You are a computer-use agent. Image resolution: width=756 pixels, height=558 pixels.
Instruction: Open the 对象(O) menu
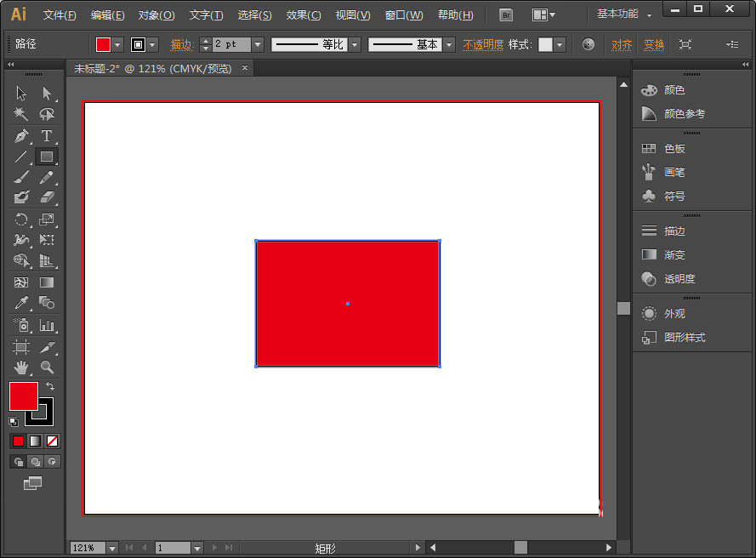(x=156, y=15)
